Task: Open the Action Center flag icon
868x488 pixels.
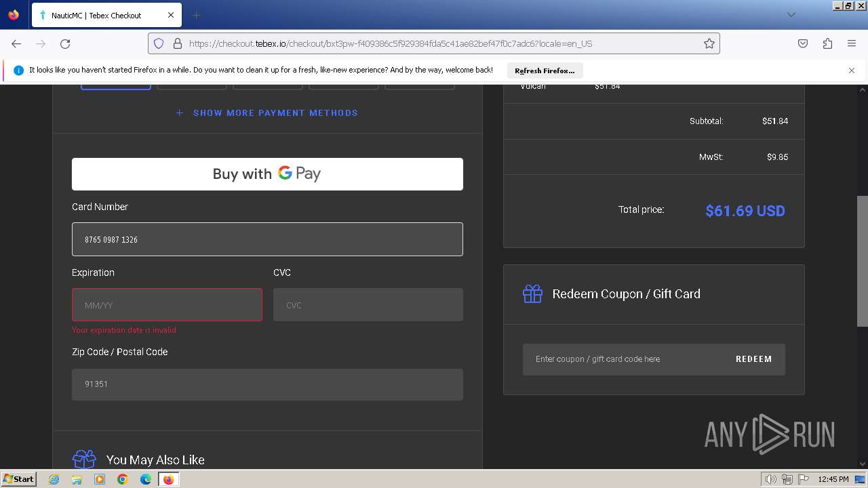Action: 804,479
